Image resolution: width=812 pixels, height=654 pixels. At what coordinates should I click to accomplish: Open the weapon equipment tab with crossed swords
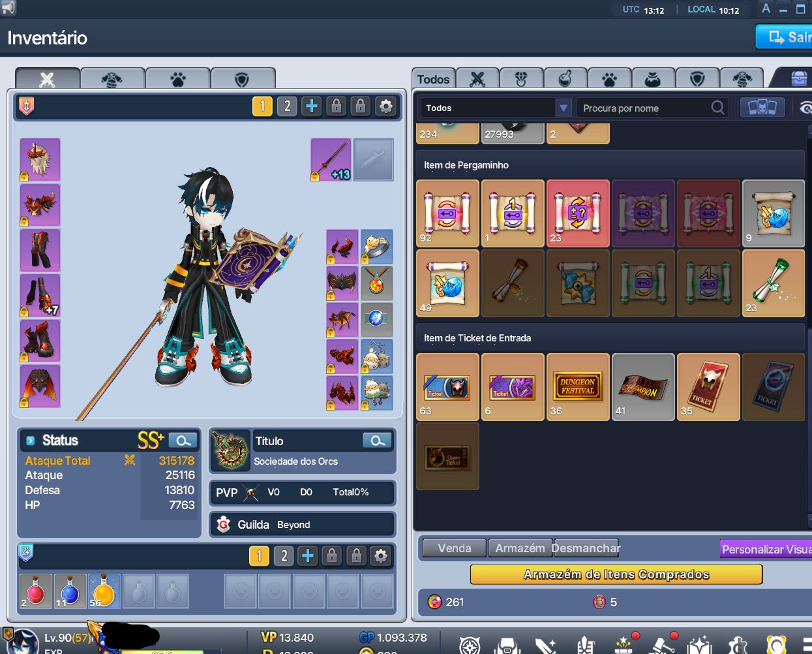tap(48, 78)
